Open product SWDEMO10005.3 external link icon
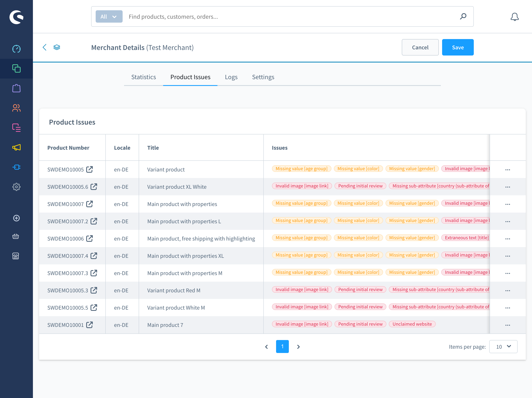Screen dimensions: 532x398 pos(94,290)
